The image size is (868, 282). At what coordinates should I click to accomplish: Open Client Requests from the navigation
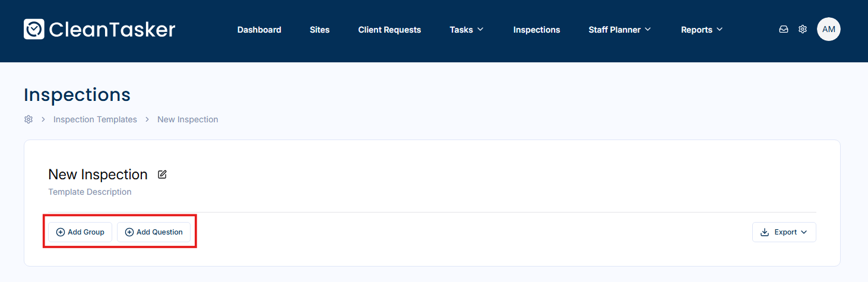click(389, 30)
